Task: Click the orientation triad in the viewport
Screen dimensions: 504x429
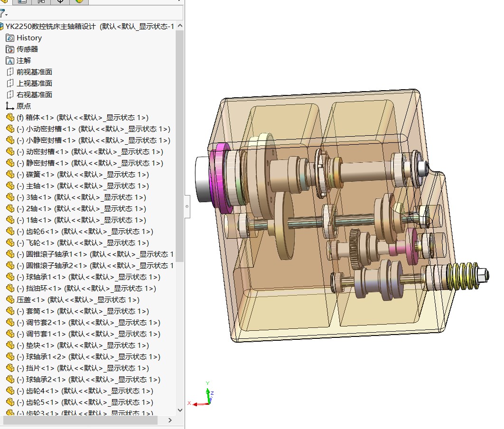Action: (x=202, y=394)
